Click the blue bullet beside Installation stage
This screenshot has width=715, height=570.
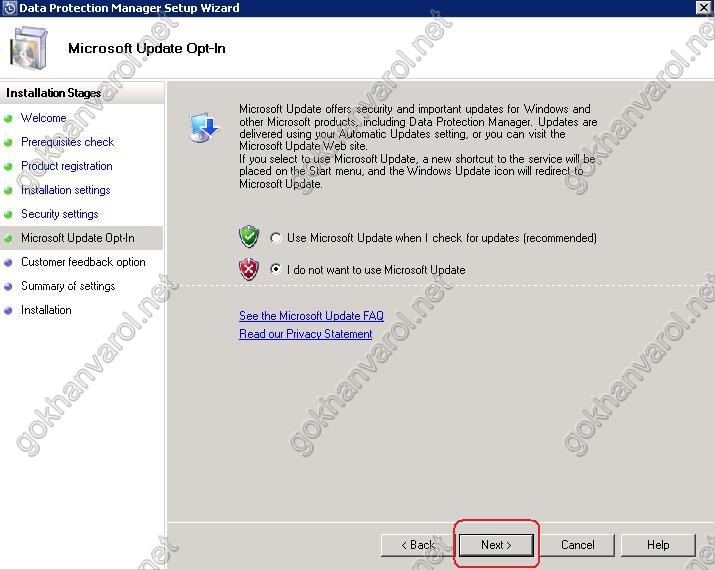click(x=9, y=310)
